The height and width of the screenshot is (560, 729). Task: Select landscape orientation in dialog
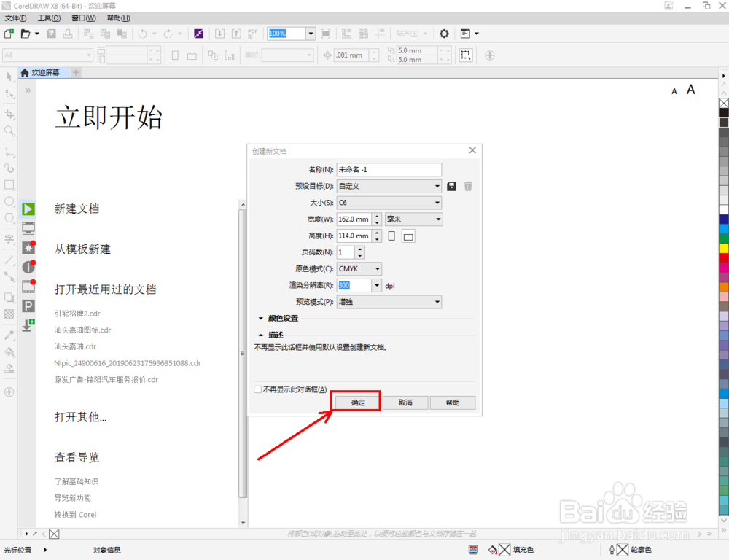point(408,236)
